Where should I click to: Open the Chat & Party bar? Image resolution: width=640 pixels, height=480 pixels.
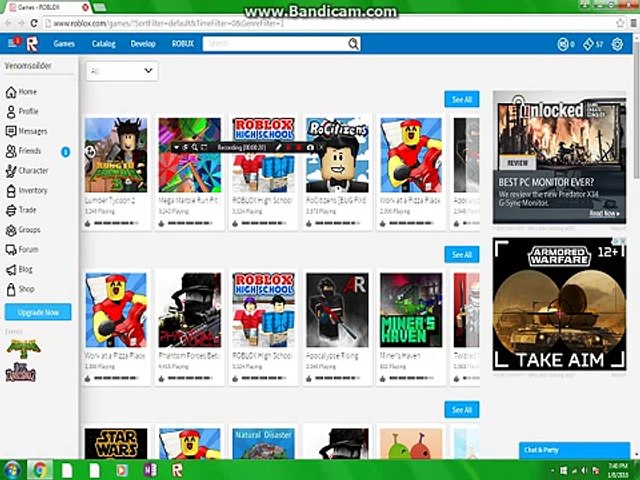574,450
